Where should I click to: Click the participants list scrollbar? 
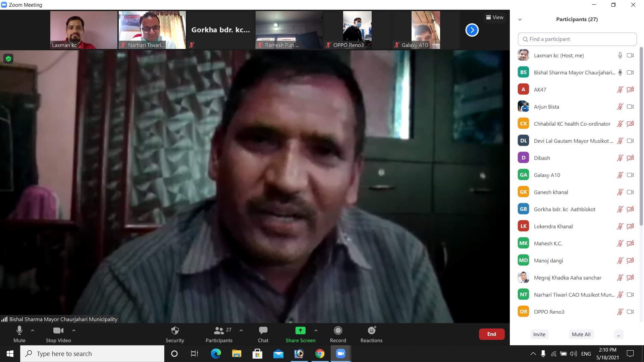tap(641, 134)
